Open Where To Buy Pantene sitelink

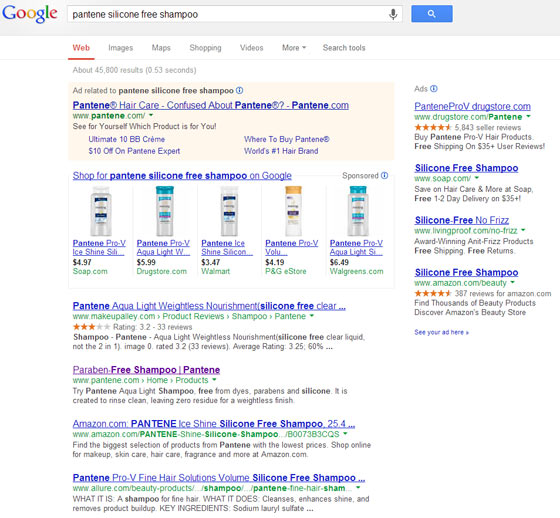(x=287, y=139)
